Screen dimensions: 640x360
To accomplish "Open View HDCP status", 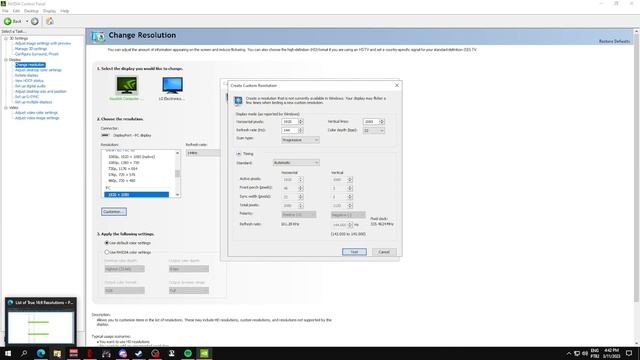I will (29, 81).
